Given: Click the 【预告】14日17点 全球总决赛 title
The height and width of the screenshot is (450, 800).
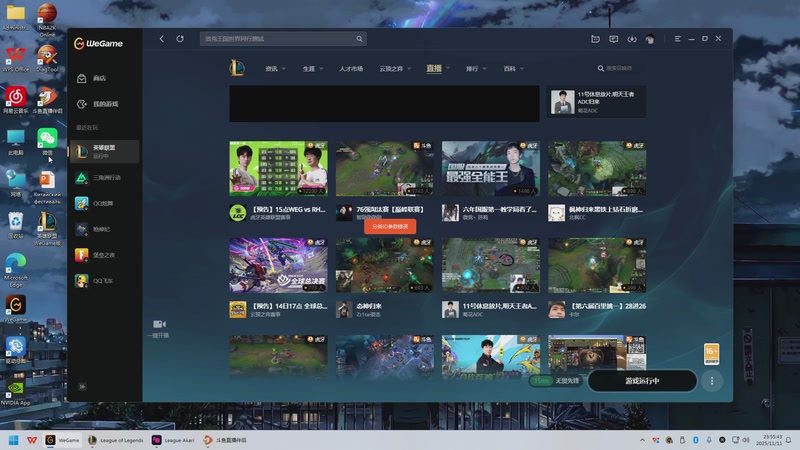Looking at the screenshot, I should (289, 306).
